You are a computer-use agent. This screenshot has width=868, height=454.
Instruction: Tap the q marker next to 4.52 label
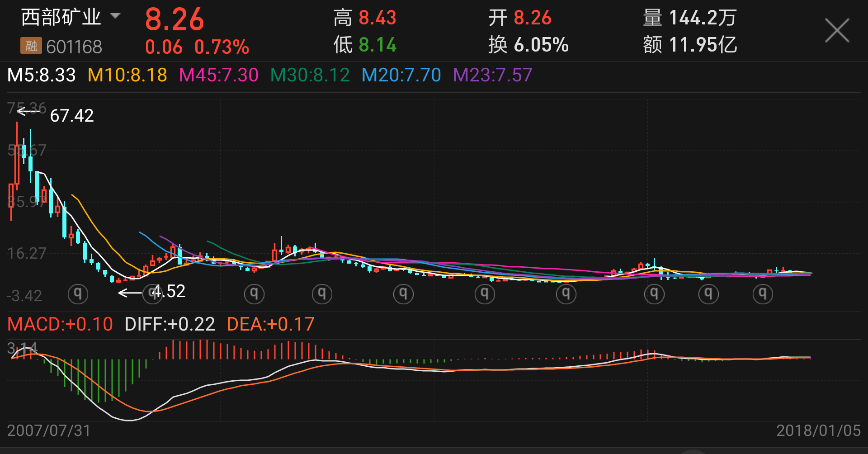coord(152,294)
